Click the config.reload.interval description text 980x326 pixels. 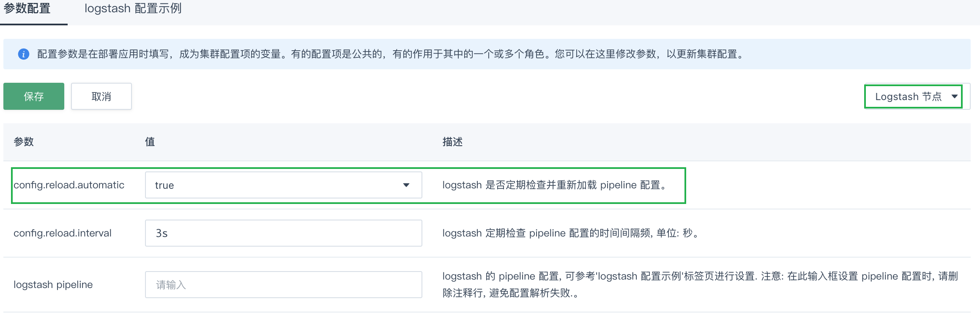(x=570, y=233)
